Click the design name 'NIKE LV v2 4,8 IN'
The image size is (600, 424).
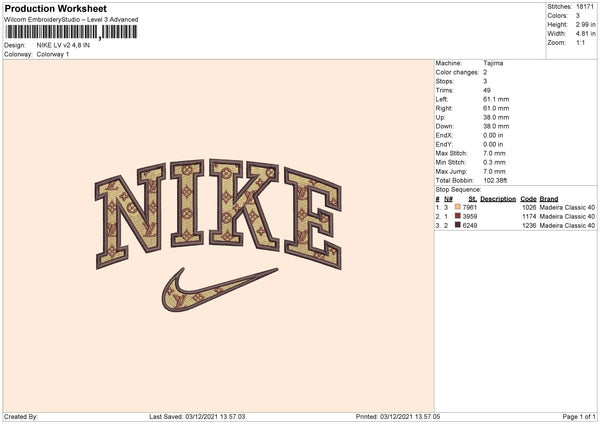pos(63,45)
